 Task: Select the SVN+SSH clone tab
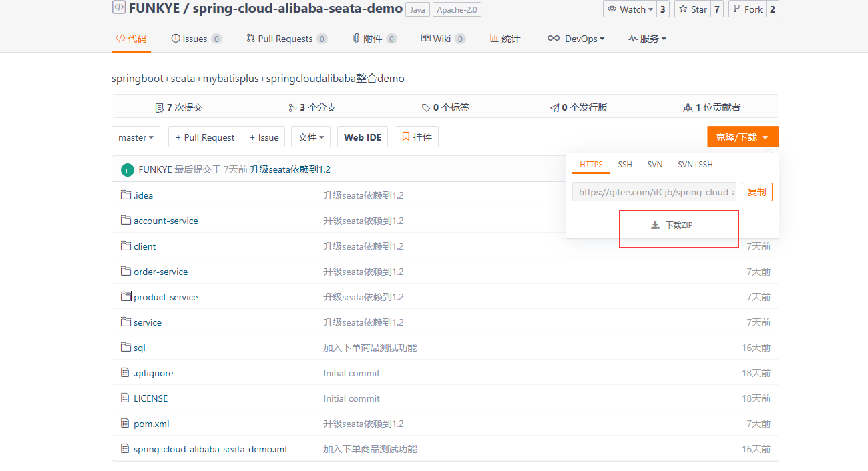pyautogui.click(x=695, y=165)
